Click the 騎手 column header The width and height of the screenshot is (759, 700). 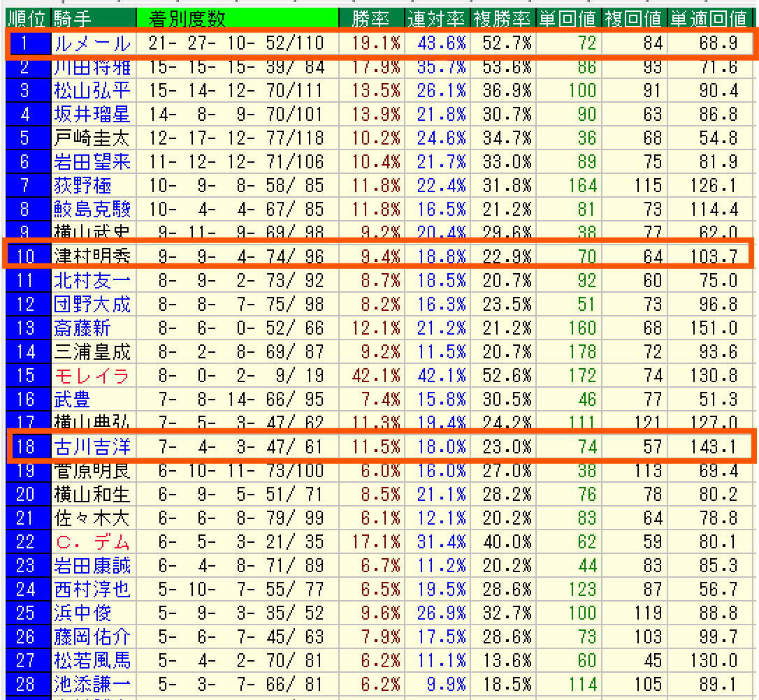[x=71, y=19]
